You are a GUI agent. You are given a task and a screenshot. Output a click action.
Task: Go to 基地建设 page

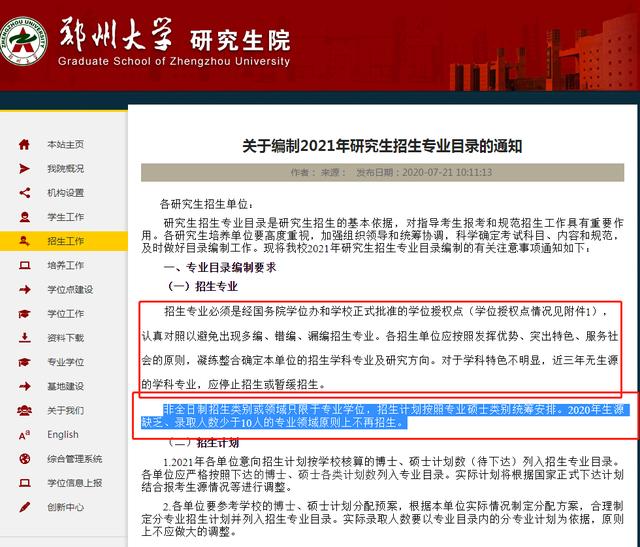coord(65,386)
